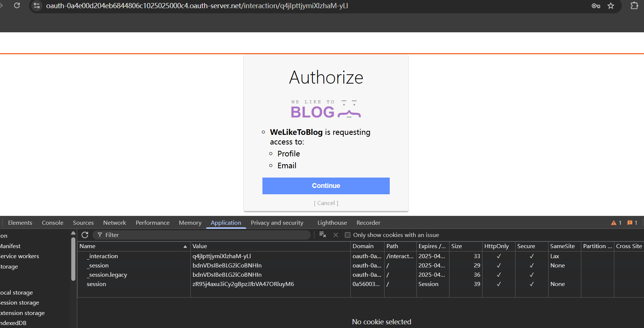This screenshot has width=644, height=328.
Task: Click the browser address bar URL
Action: [197, 6]
